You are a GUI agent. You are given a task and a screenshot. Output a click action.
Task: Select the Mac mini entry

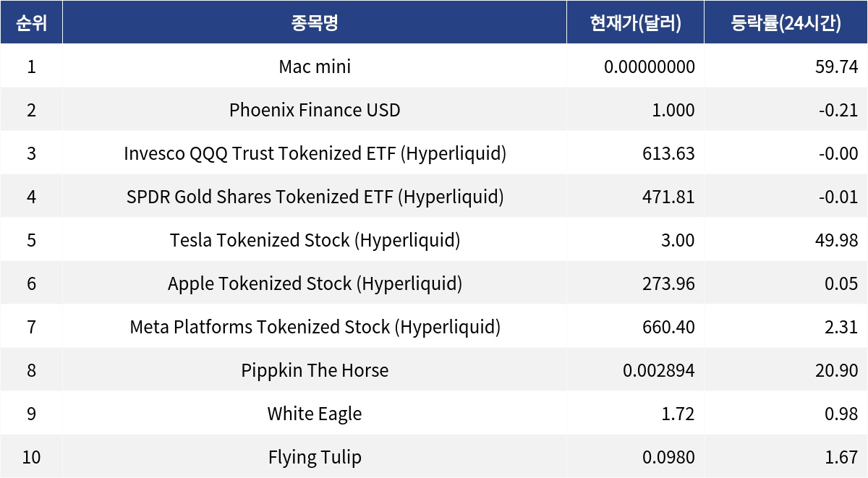[315, 67]
